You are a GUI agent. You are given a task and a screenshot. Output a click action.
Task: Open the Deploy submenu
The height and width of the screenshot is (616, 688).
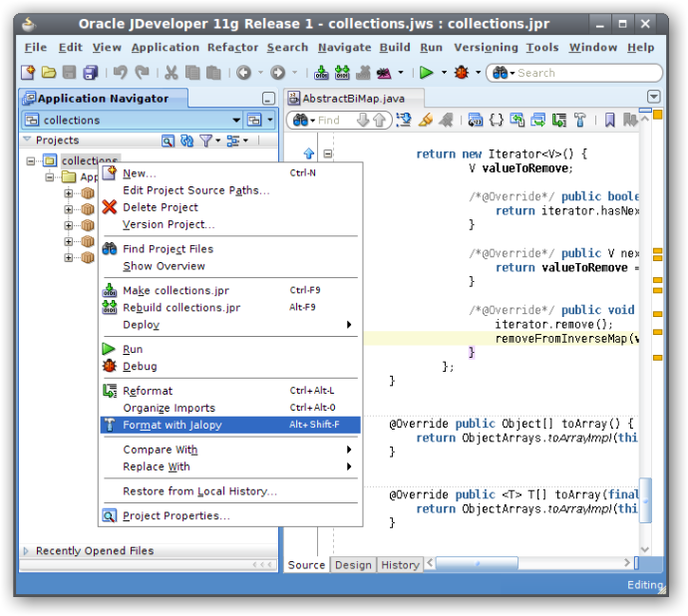[230, 325]
